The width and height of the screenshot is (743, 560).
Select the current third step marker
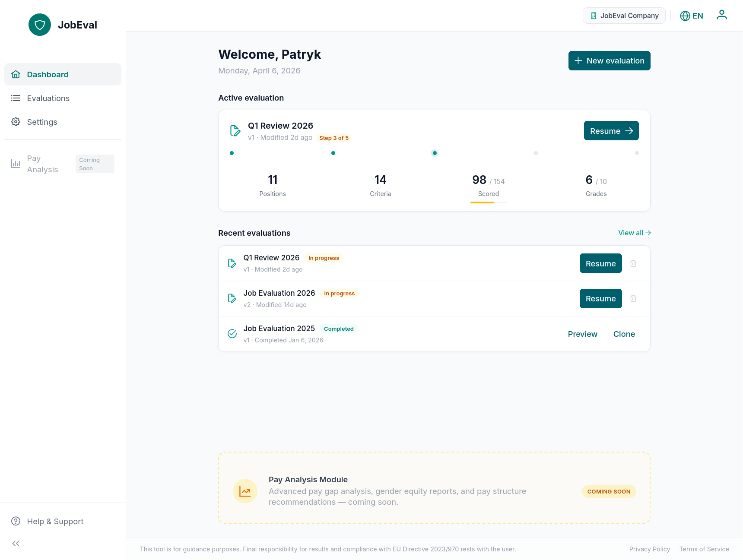[435, 153]
